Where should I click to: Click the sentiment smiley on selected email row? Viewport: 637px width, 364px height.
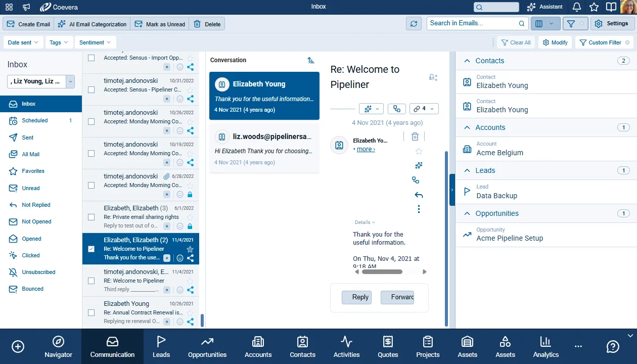[x=179, y=258]
